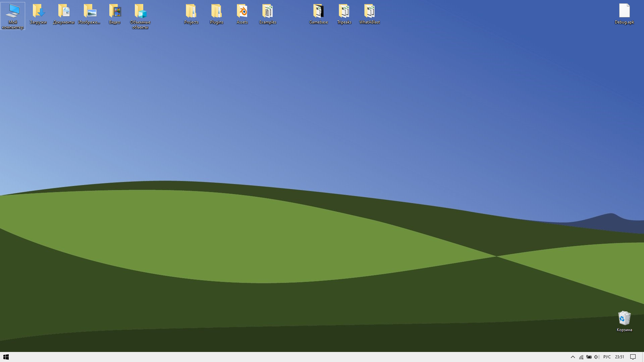Image resolution: width=644 pixels, height=362 pixels.
Task: Select the Документы folder icon
Action: point(63,14)
